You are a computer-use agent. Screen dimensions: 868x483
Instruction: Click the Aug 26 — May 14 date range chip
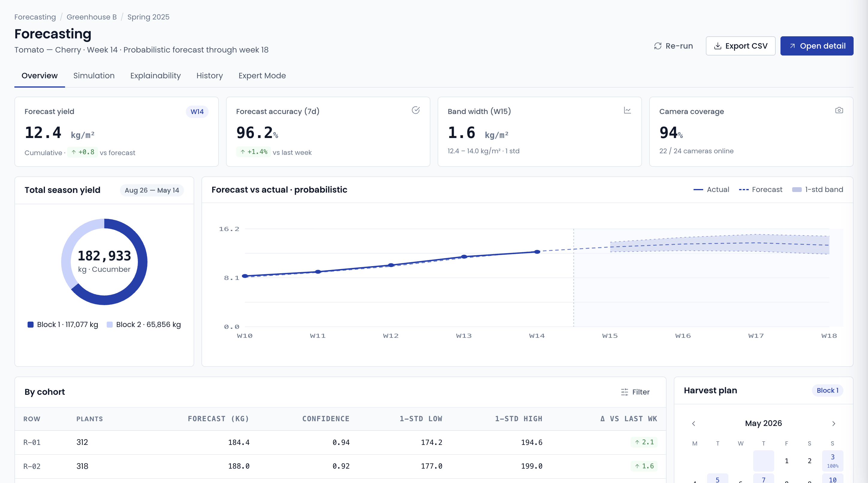coord(152,190)
